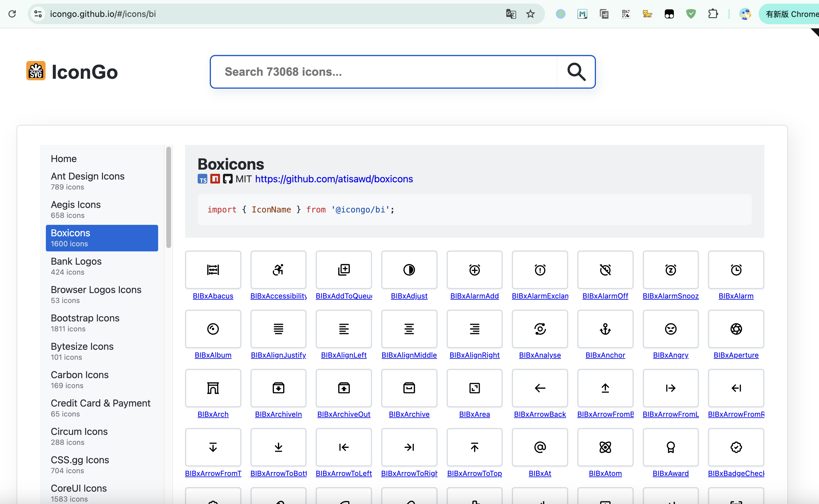Viewport: 819px width, 504px height.
Task: Open Browser Logos Icons collection
Action: (x=102, y=295)
